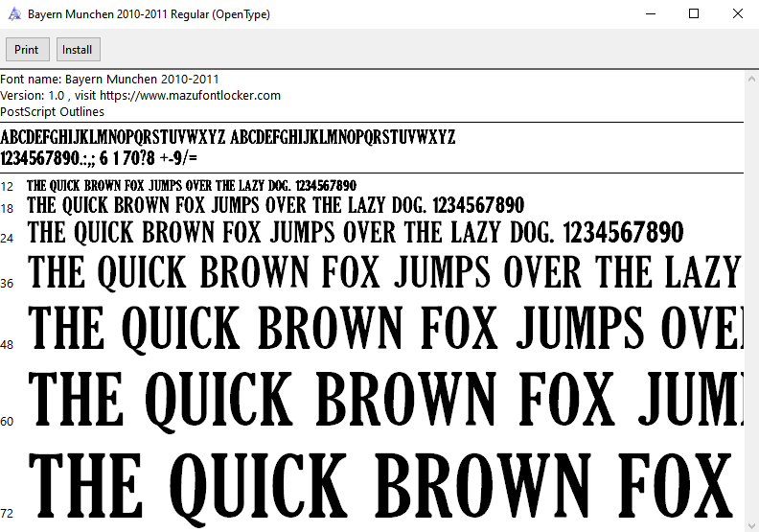Select the 60 point size label
The height and width of the screenshot is (532, 759).
8,422
